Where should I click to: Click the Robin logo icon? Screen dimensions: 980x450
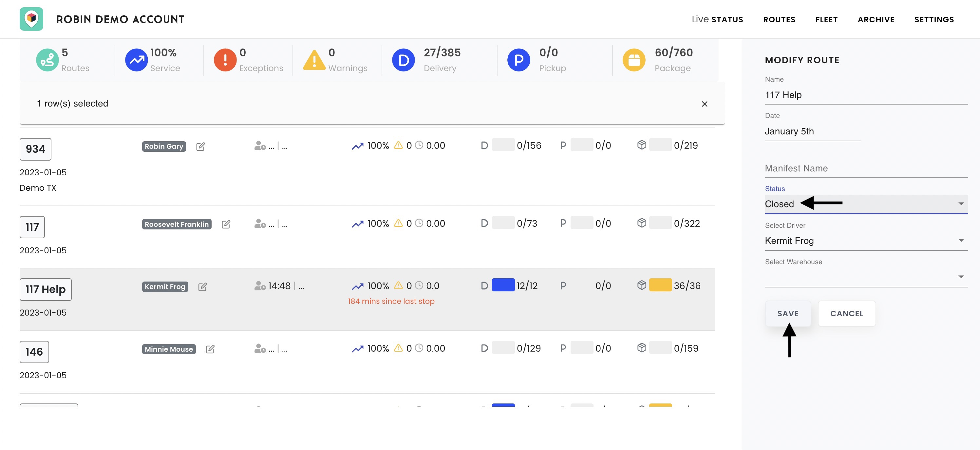pos(31,19)
